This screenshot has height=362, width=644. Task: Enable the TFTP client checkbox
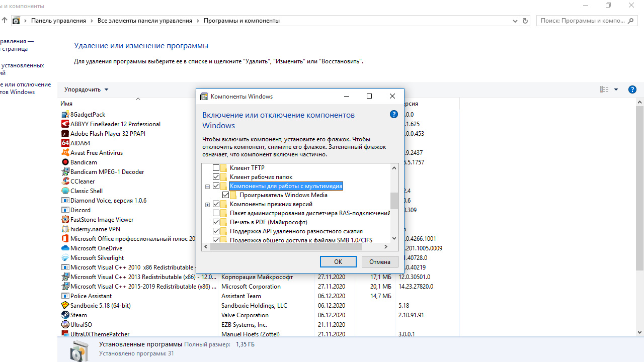coord(216,167)
